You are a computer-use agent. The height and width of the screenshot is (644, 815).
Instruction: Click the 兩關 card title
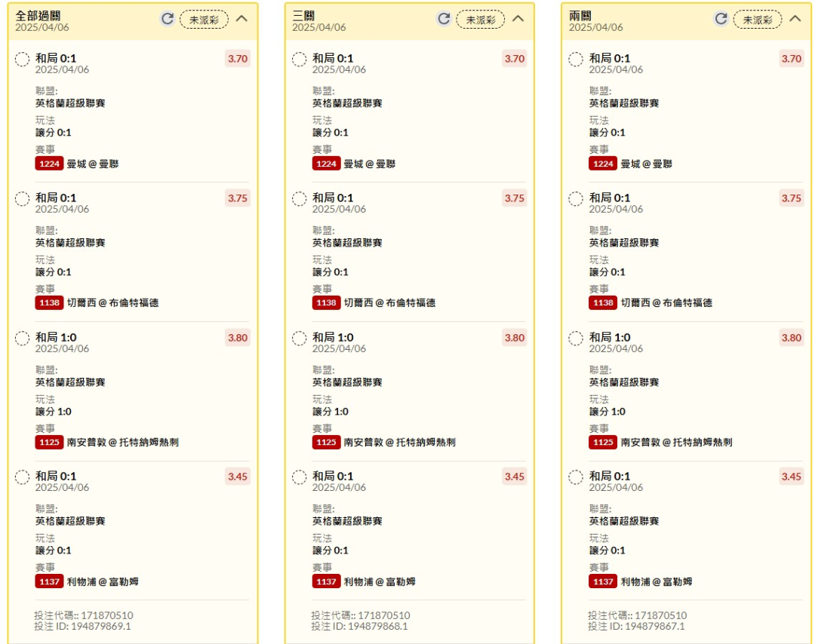pyautogui.click(x=580, y=16)
